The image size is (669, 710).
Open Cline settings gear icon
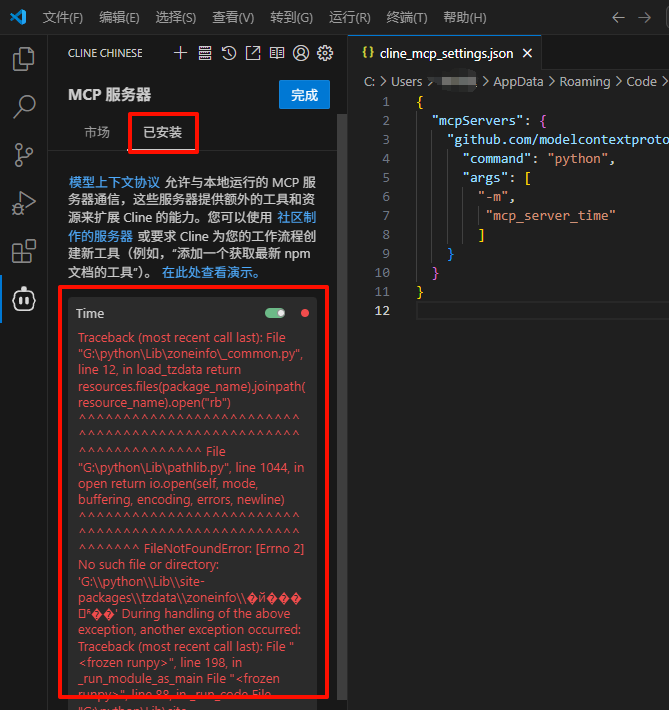[x=325, y=53]
